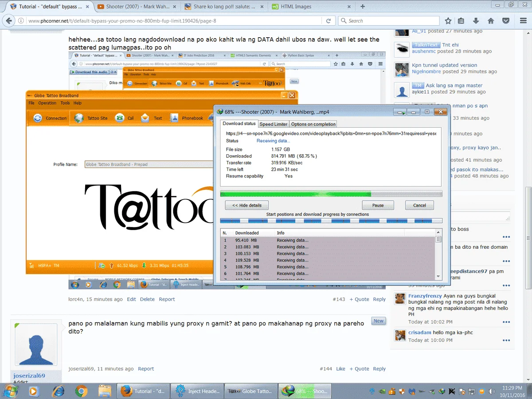Click Delete on post #143
The image size is (532, 399).
[x=147, y=299]
